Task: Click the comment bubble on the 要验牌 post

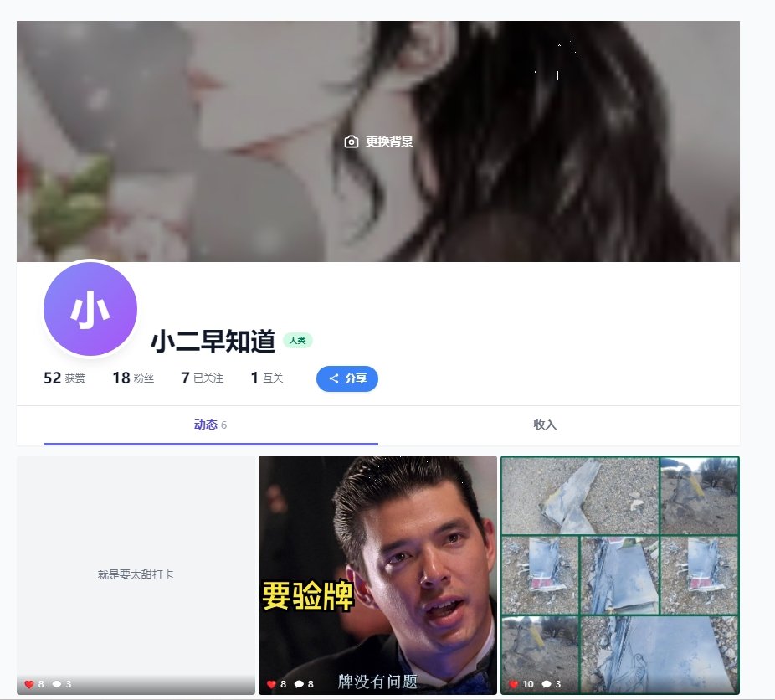Action: (x=299, y=684)
